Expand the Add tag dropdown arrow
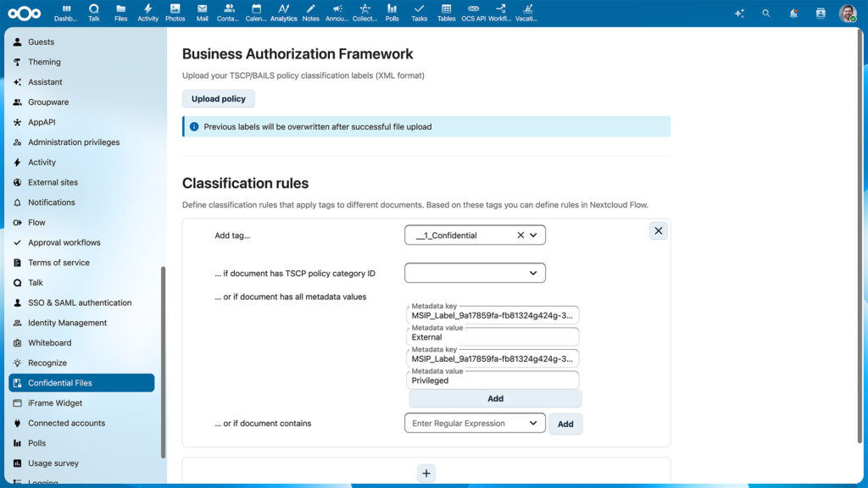The width and height of the screenshot is (868, 488). click(533, 236)
